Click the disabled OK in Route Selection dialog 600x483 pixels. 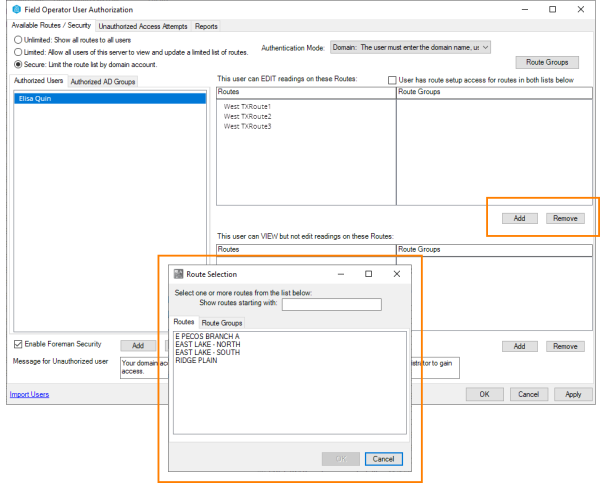341,459
